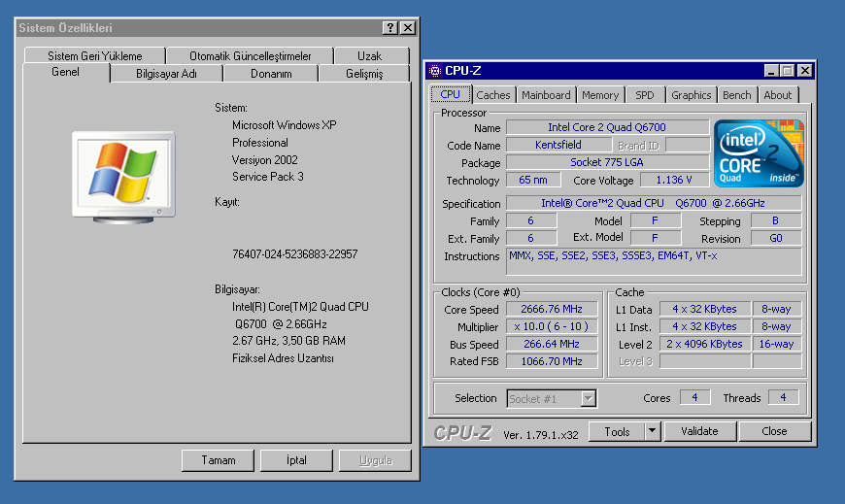Switch to the Bilgisayar Adı tab
Screen dimensions: 845x504
tap(166, 74)
